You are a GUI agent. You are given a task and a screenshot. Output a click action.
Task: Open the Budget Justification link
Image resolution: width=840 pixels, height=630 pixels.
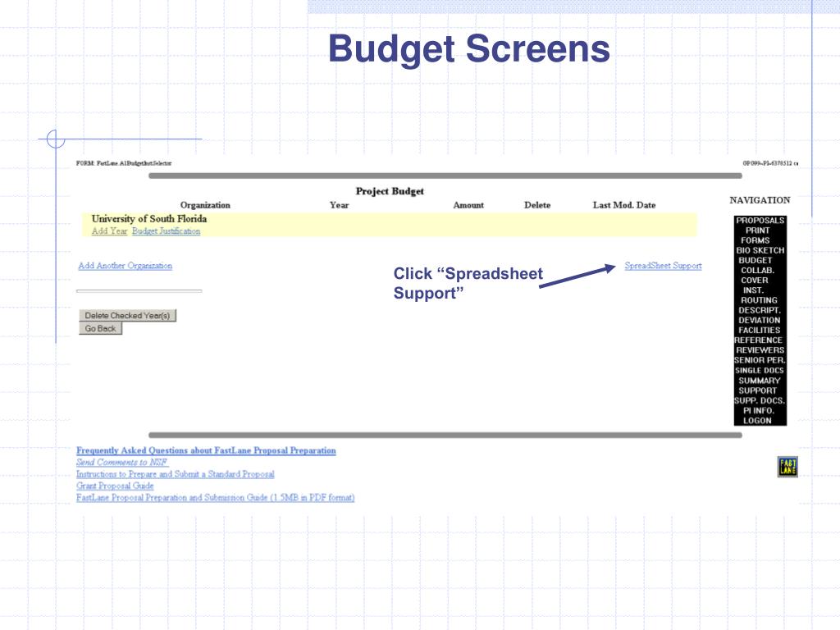coord(166,231)
